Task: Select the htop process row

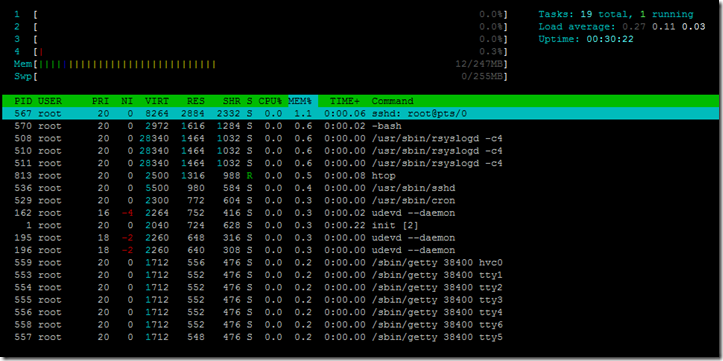Action: point(361,176)
